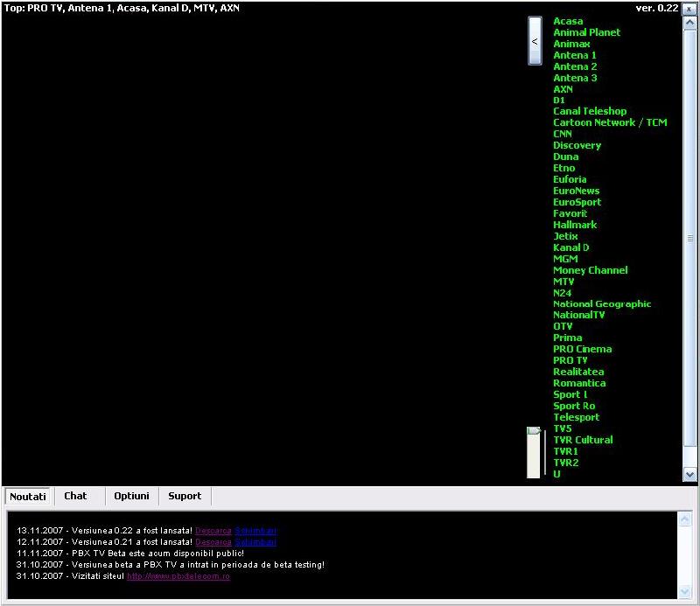Visit the pbxtelecom.ro website link
Viewport: 700px width, 606px height.
click(178, 576)
